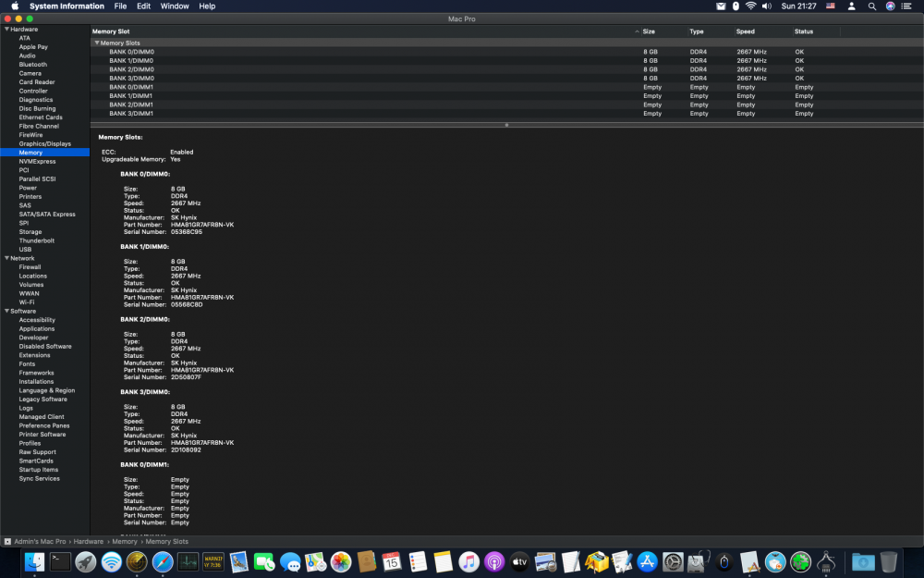The height and width of the screenshot is (578, 924).
Task: Launch FaceTime from the dock
Action: (x=264, y=561)
